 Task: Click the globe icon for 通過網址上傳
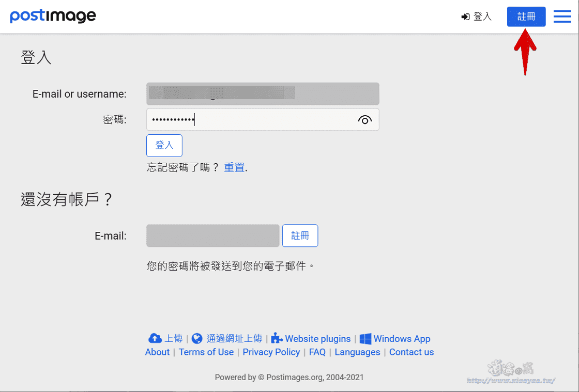197,338
